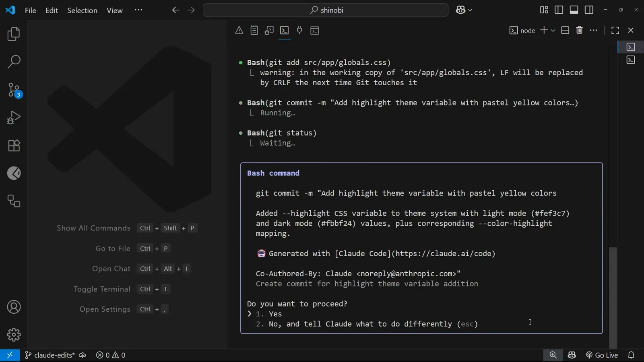Open the Search view in activity bar

14,62
